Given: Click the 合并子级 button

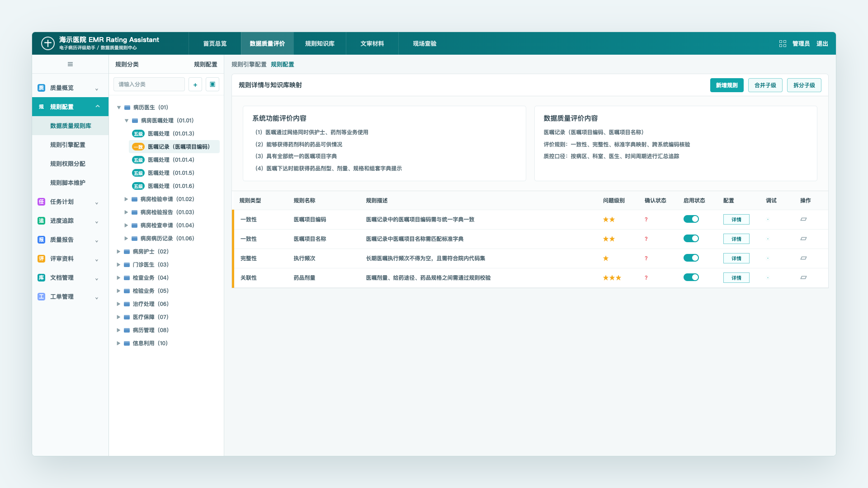Looking at the screenshot, I should tap(765, 85).
